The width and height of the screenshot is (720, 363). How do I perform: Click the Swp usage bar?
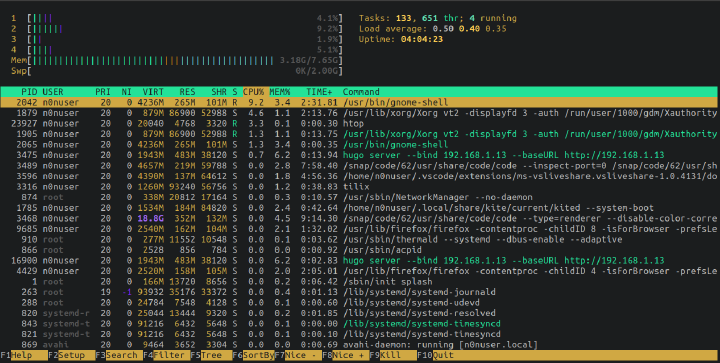tap(177, 71)
